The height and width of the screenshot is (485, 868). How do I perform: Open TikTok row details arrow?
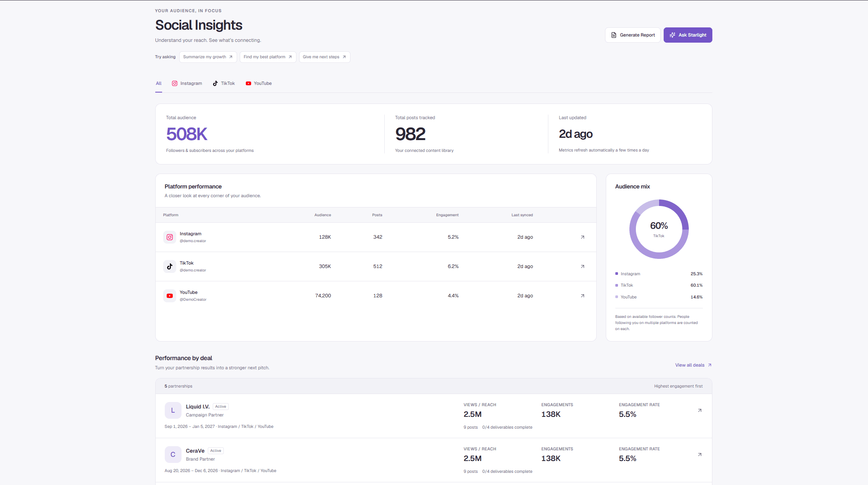coord(582,266)
